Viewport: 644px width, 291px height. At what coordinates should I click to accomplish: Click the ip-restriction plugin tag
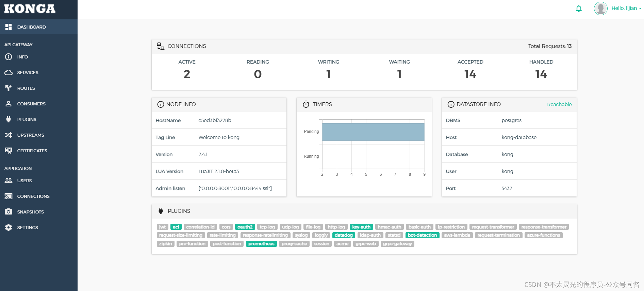point(451,227)
